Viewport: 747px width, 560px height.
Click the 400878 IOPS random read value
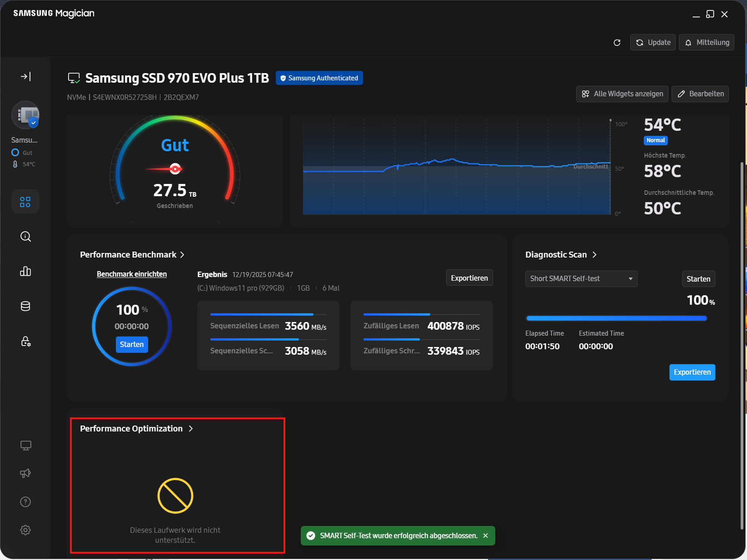(x=453, y=326)
